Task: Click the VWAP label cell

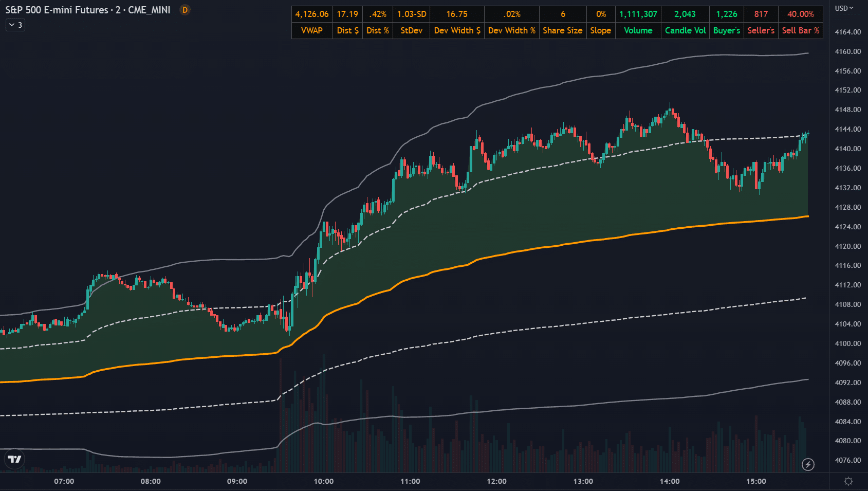Action: [312, 30]
